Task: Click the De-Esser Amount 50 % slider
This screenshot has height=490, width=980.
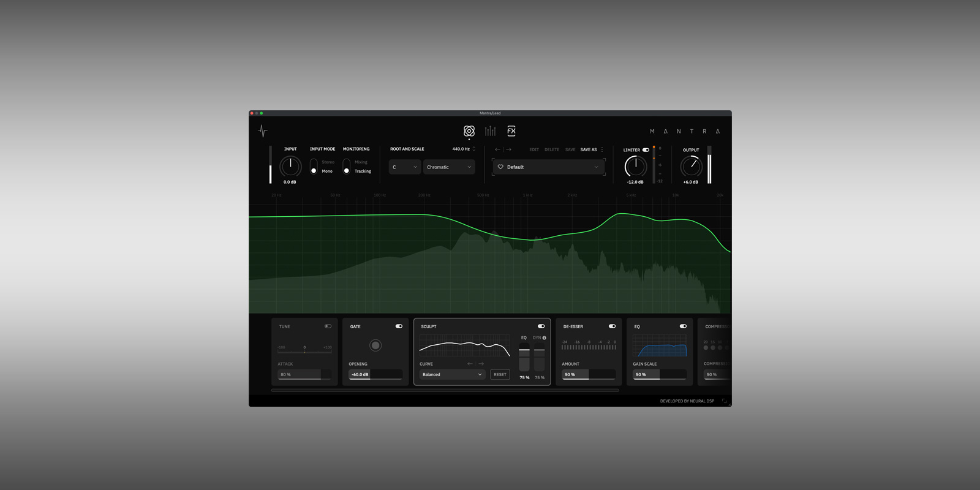Action: click(x=589, y=374)
